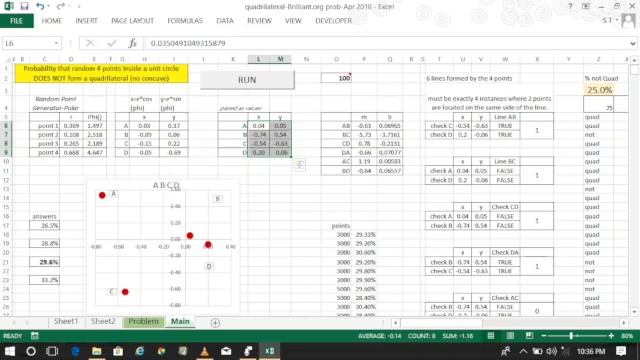640x360 pixels.
Task: Select column L header
Action: pyautogui.click(x=258, y=59)
